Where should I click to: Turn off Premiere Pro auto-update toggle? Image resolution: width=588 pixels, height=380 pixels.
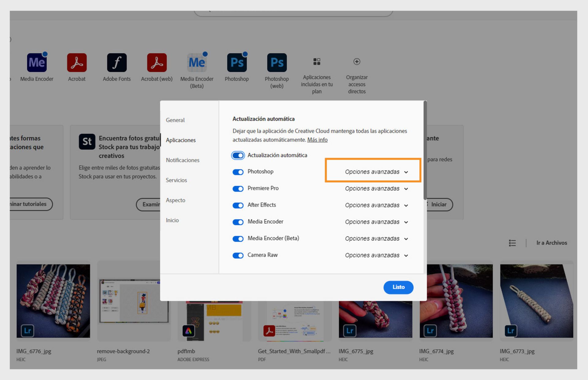point(238,189)
